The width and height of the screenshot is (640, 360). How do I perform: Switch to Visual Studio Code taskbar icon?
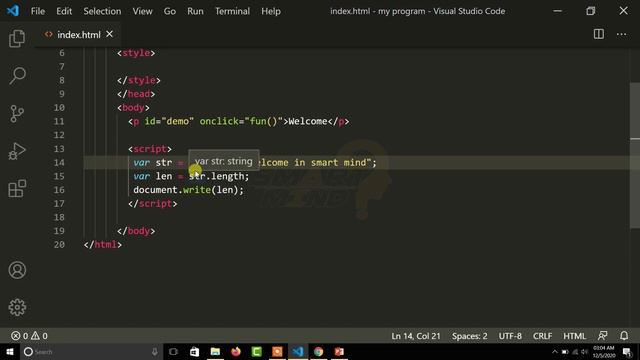click(298, 351)
